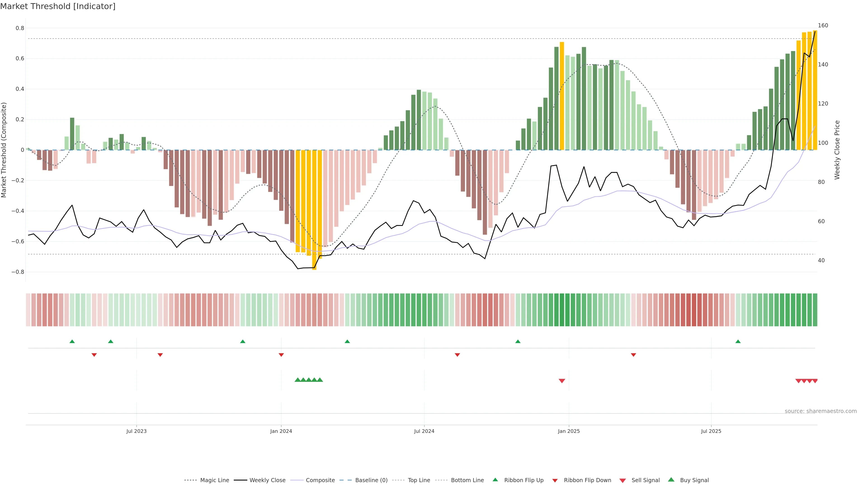868x488 pixels.
Task: Click the Jul 2023 x-axis label
Action: (137, 431)
